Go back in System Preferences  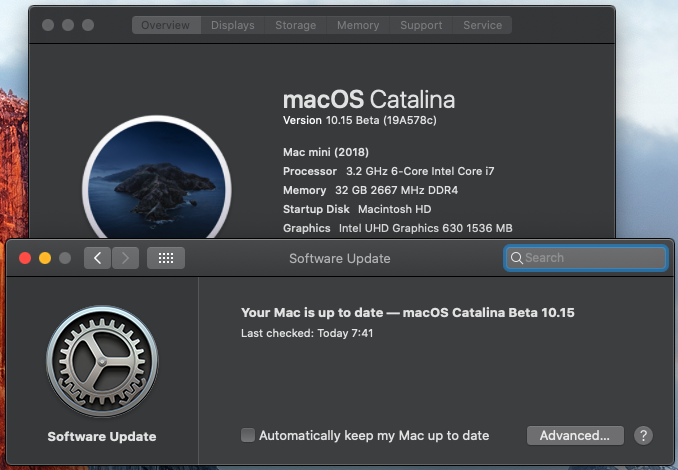point(97,258)
